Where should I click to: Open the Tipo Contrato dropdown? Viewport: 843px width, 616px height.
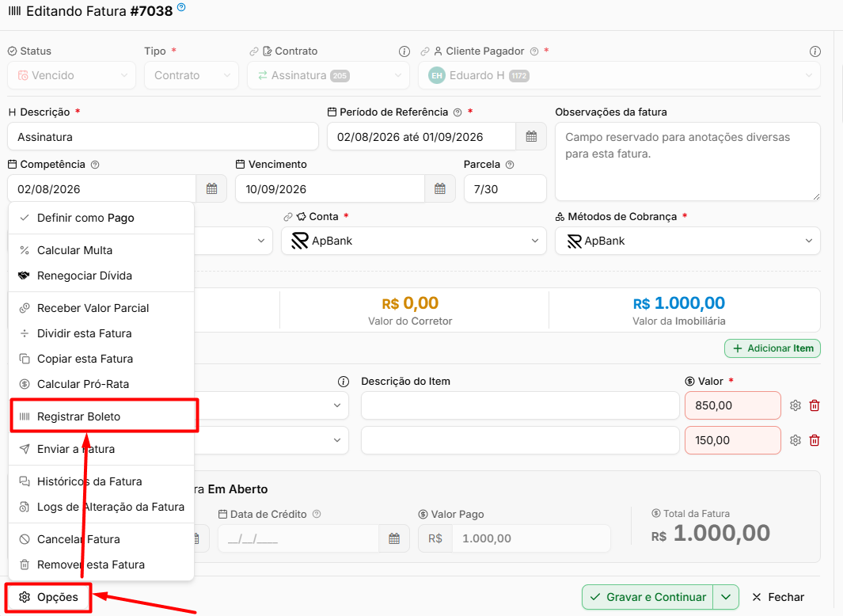click(x=192, y=75)
